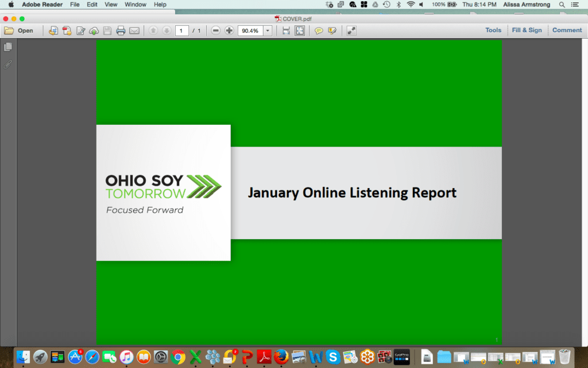Open the Fill & Sign pane
The image size is (588, 368).
tap(527, 30)
